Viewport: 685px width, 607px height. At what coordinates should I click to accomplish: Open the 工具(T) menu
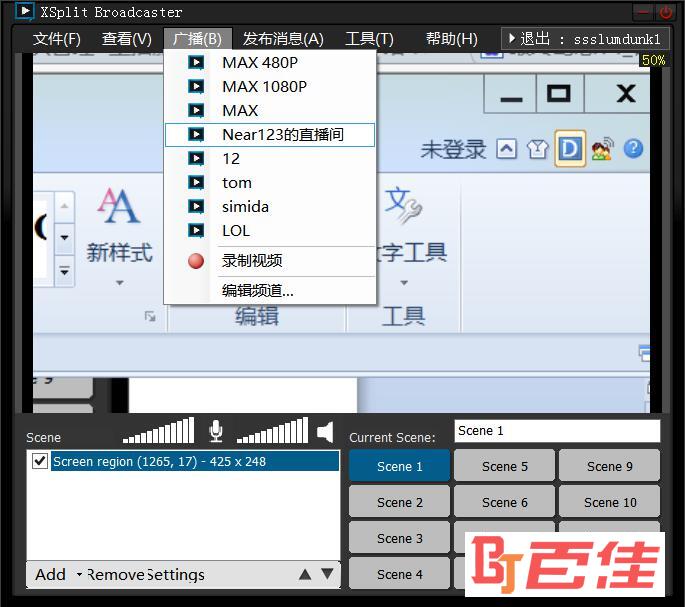(x=369, y=39)
